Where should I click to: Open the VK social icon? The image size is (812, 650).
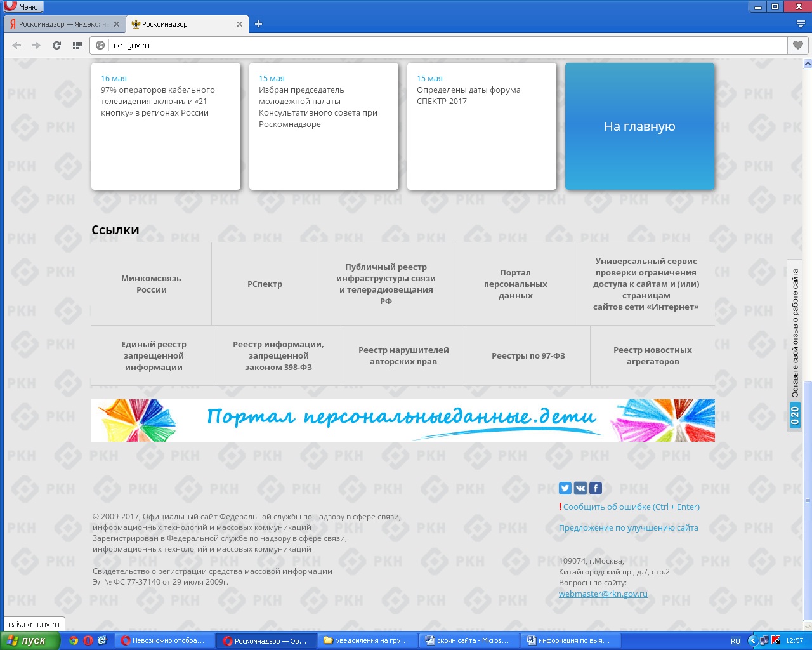point(580,488)
